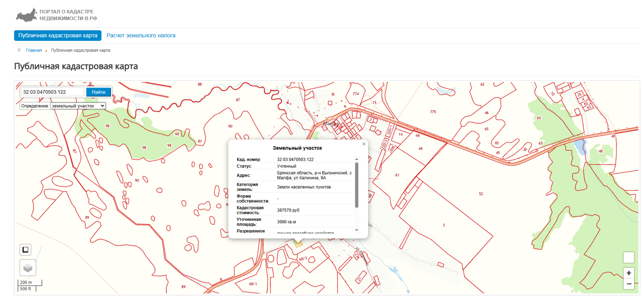The width and height of the screenshot is (644, 298).
Task: Zoom out with the minus button
Action: pos(629,284)
